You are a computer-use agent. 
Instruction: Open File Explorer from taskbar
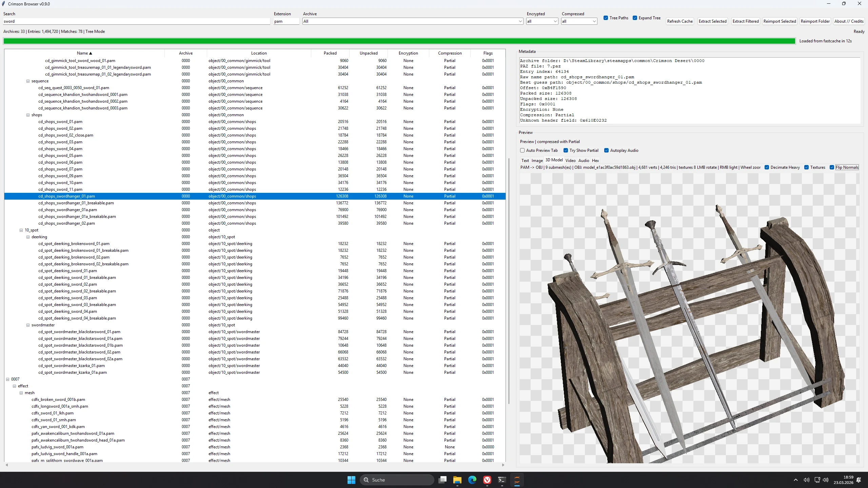click(457, 480)
